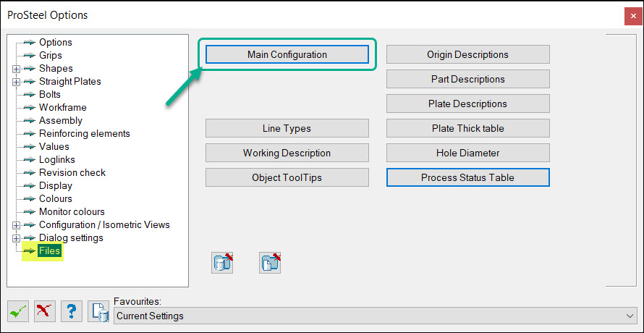The height and width of the screenshot is (333, 644).
Task: Expand the Shapes tree node
Action: (x=16, y=69)
